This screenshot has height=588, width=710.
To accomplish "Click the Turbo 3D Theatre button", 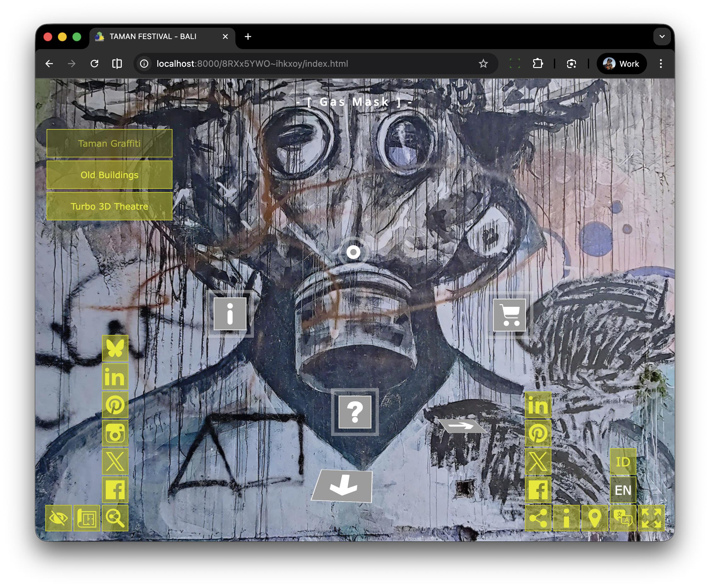I will click(109, 206).
